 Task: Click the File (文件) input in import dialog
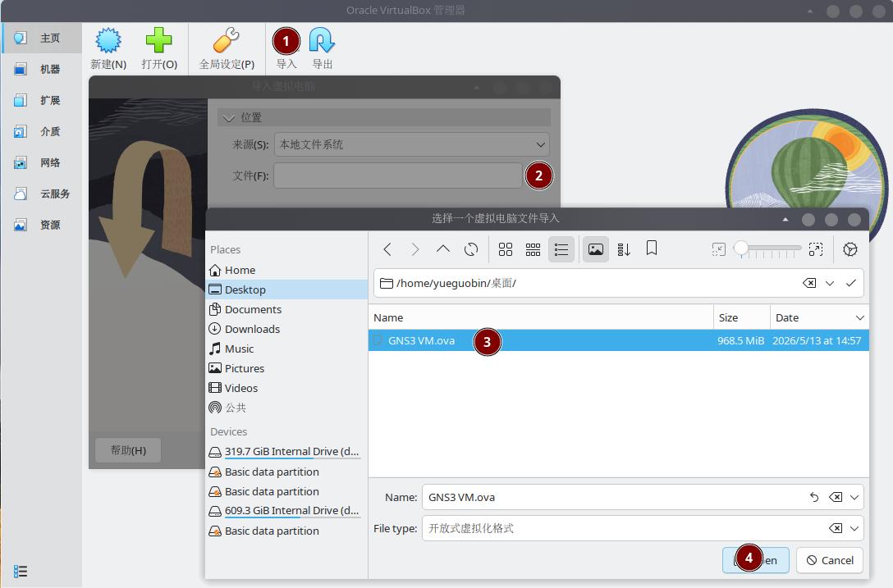pos(397,175)
